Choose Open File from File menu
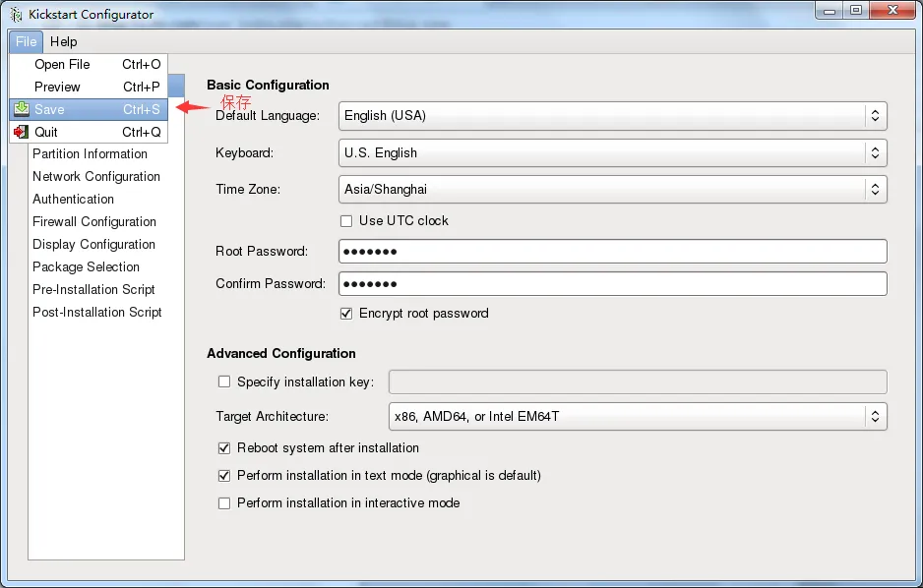Screen dimensions: 923x588 tap(89, 64)
